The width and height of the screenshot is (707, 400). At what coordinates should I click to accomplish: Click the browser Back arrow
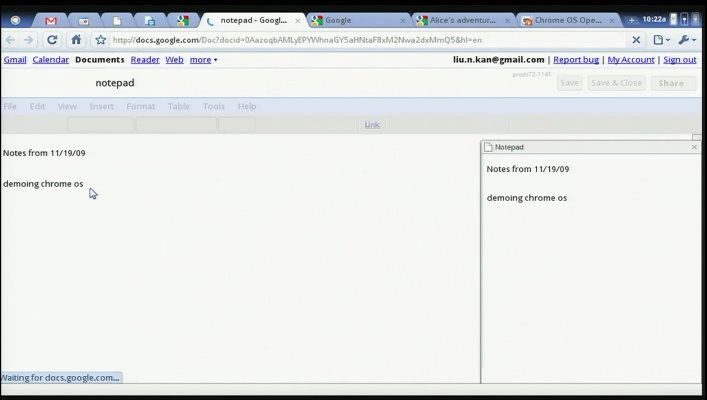[10, 40]
